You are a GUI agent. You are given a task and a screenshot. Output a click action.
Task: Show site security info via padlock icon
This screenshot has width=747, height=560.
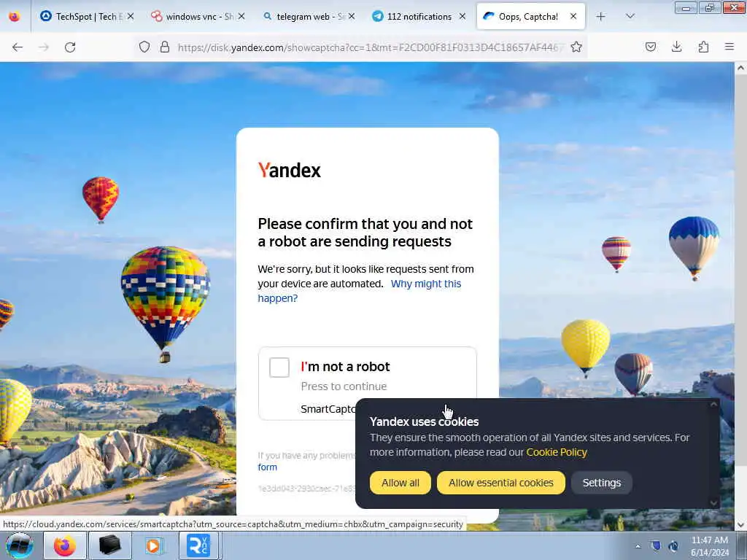pos(165,47)
